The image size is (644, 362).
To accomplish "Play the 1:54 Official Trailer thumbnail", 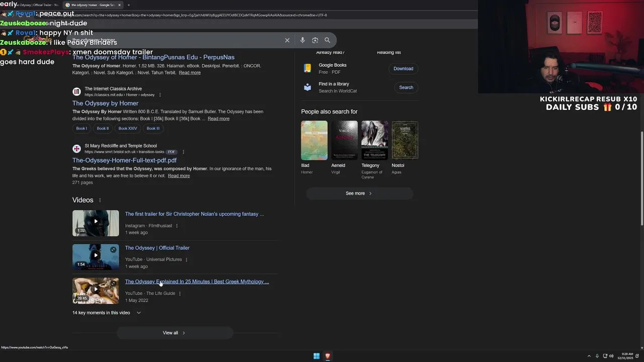I will tap(96, 257).
